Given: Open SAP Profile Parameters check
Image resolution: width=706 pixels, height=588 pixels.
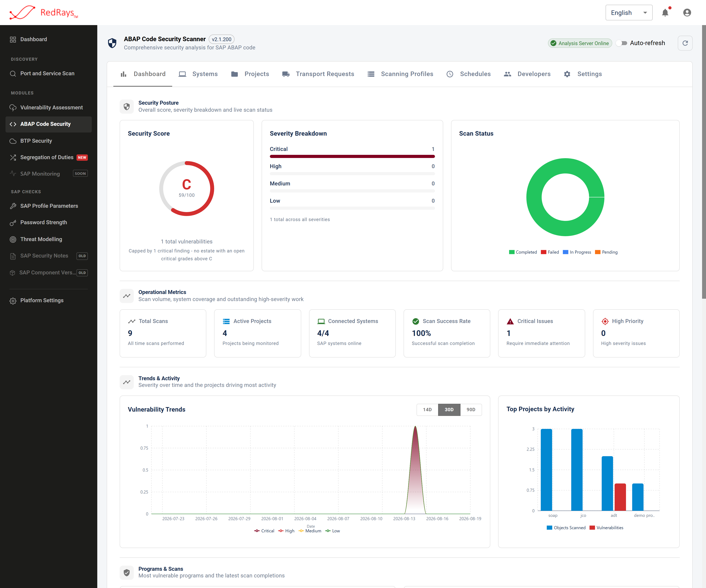Looking at the screenshot, I should [x=48, y=206].
